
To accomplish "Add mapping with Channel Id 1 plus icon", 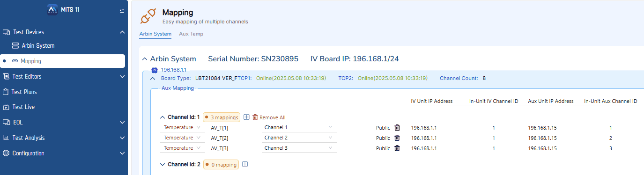I will point(246,117).
